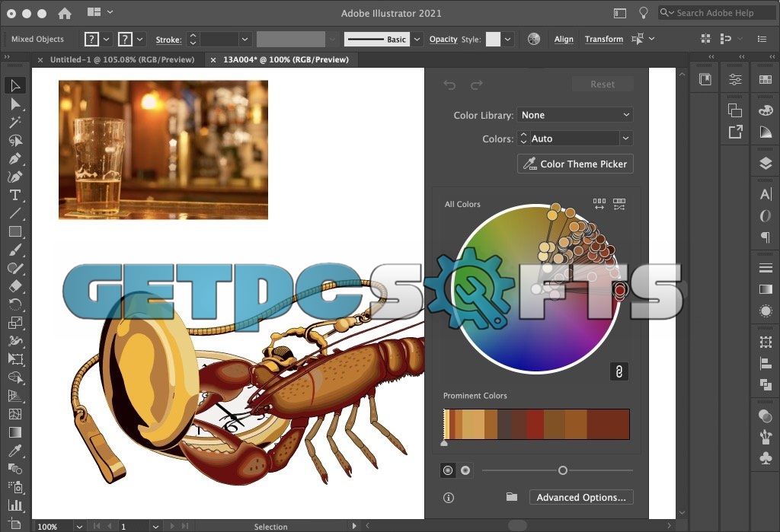
Task: Open the Opacity panel link
Action: [443, 39]
